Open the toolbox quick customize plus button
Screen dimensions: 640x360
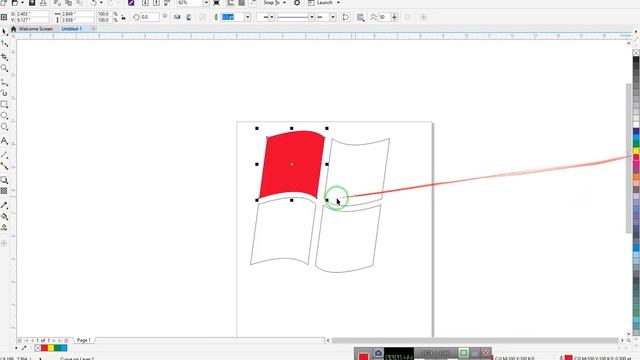click(4, 243)
